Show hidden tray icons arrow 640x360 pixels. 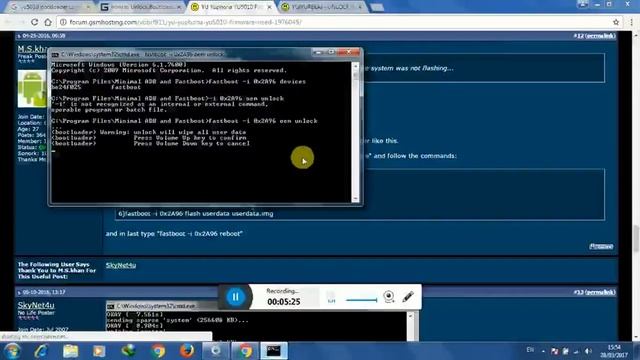(543, 351)
